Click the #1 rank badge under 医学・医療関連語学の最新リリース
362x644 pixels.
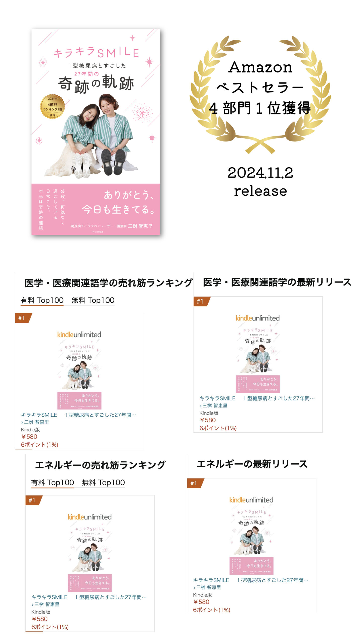point(202,301)
